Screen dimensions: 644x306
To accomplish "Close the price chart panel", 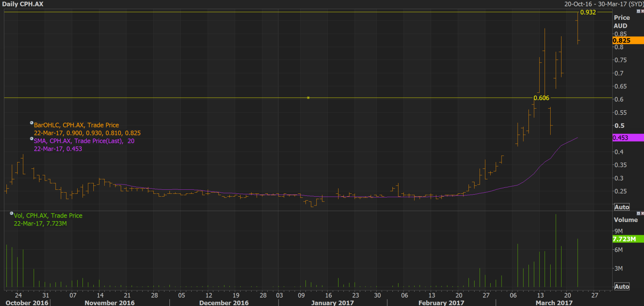I will point(642,11).
